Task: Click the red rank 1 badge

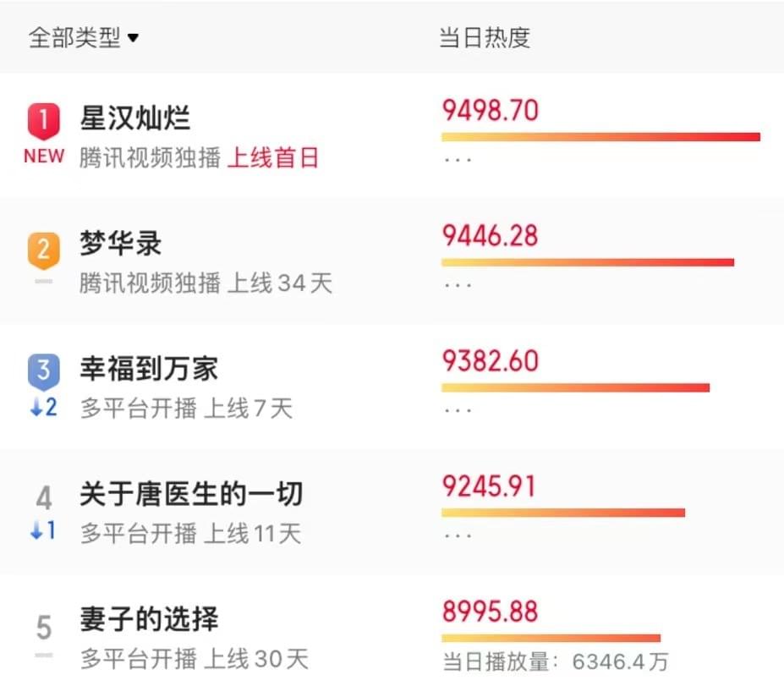Action: [44, 121]
